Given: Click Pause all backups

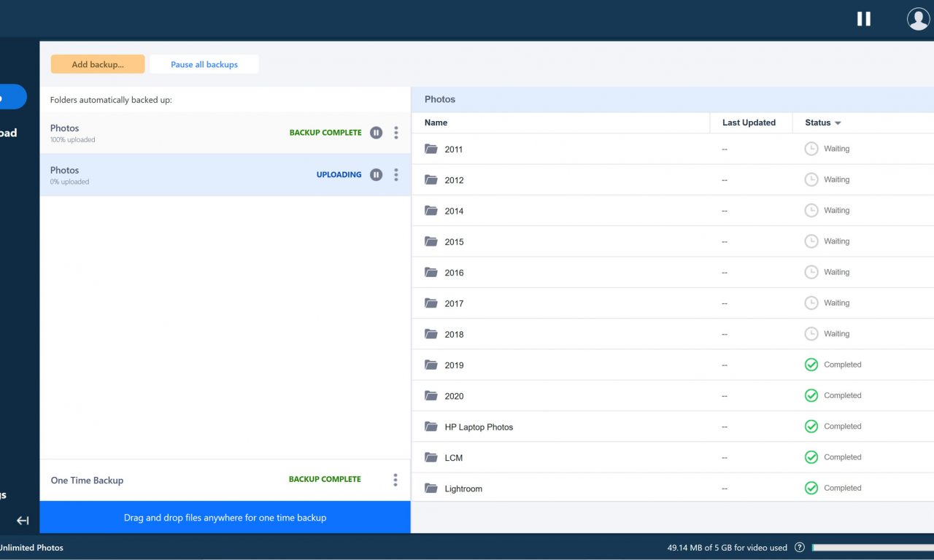Looking at the screenshot, I should click(204, 64).
